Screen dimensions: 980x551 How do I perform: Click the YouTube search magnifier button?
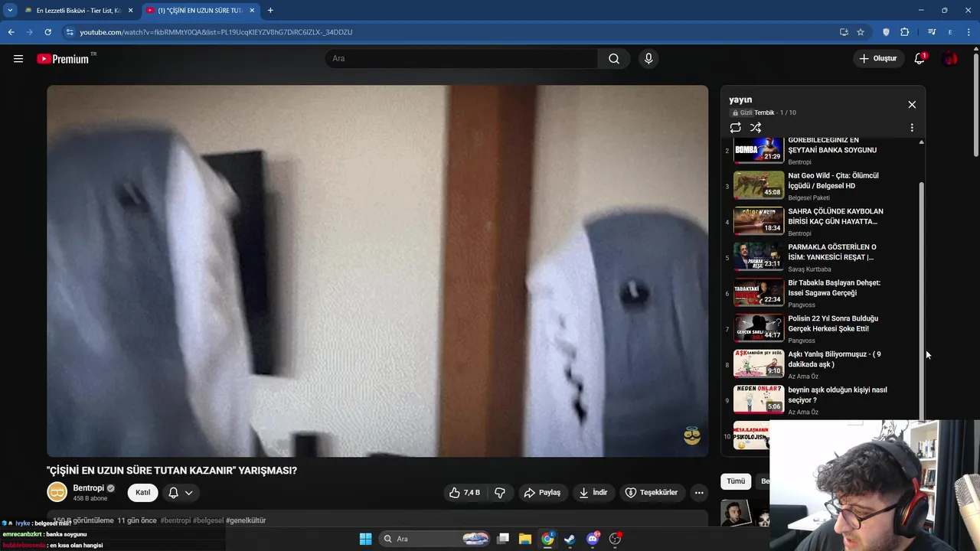(614, 59)
